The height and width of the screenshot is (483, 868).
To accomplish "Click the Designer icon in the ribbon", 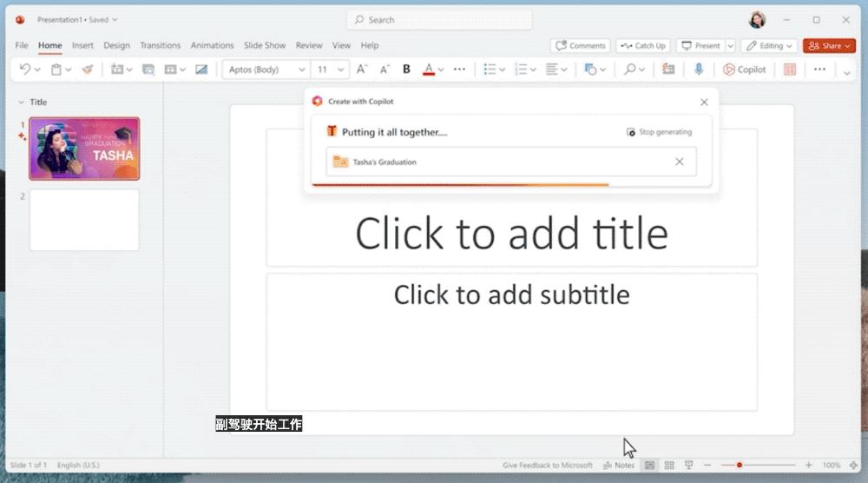I will [x=789, y=69].
